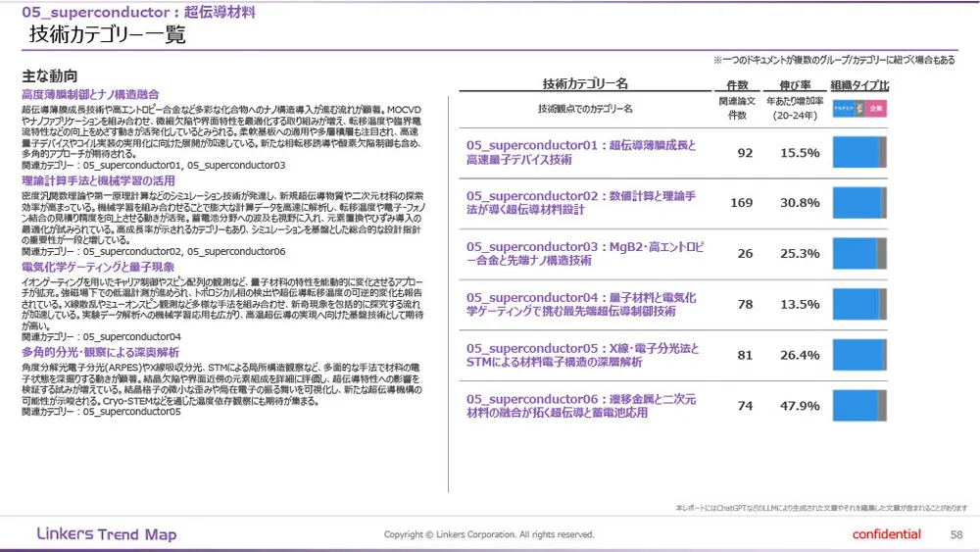Image resolution: width=980 pixels, height=552 pixels.
Task: Click the 05_superconductor02 category title
Action: pyautogui.click(x=581, y=203)
